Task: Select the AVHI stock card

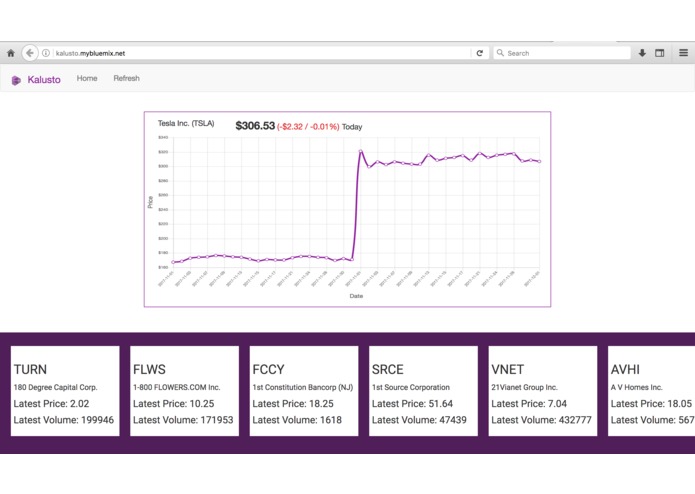Action: pos(652,391)
